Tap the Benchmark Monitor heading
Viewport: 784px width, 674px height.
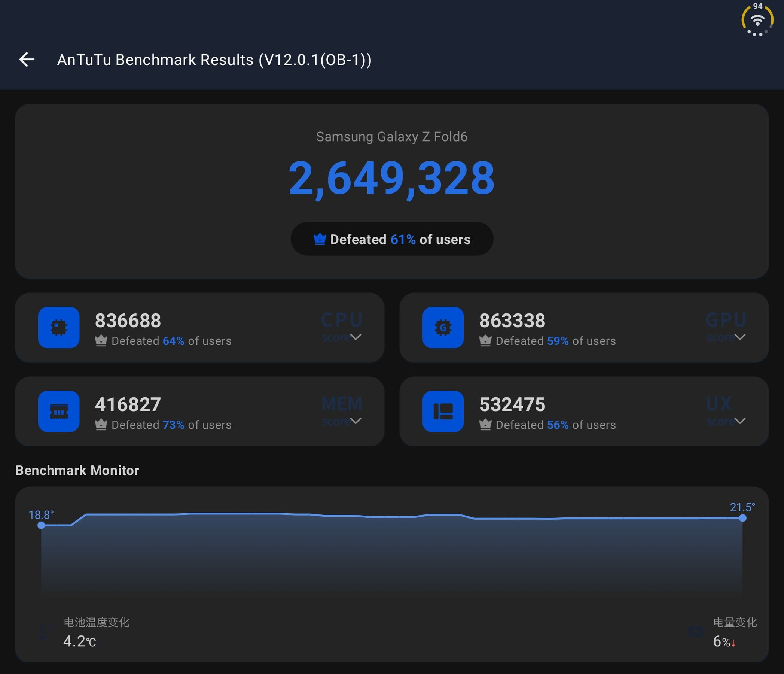click(77, 470)
